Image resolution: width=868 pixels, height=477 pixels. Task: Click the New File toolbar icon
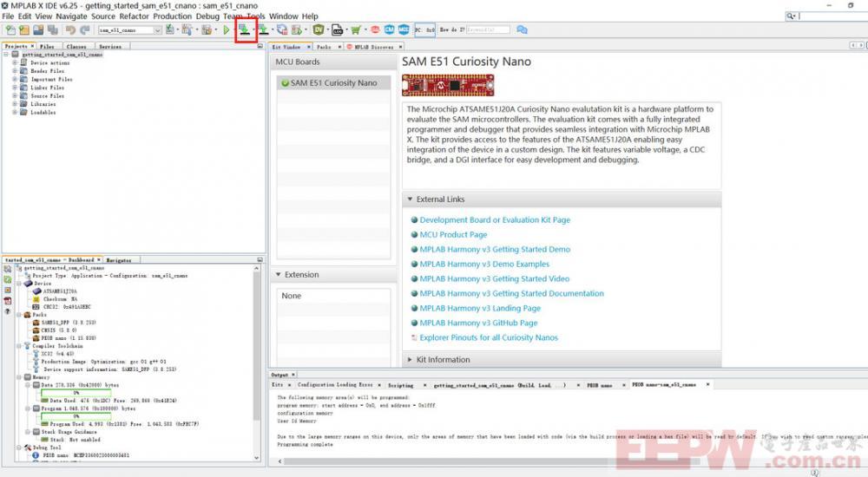point(10,29)
